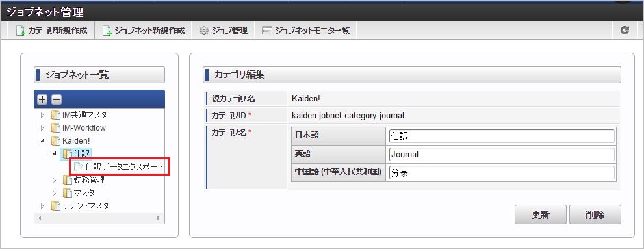Click the collapse-all minus icon in the tree header
The image size is (644, 249).
click(x=57, y=99)
